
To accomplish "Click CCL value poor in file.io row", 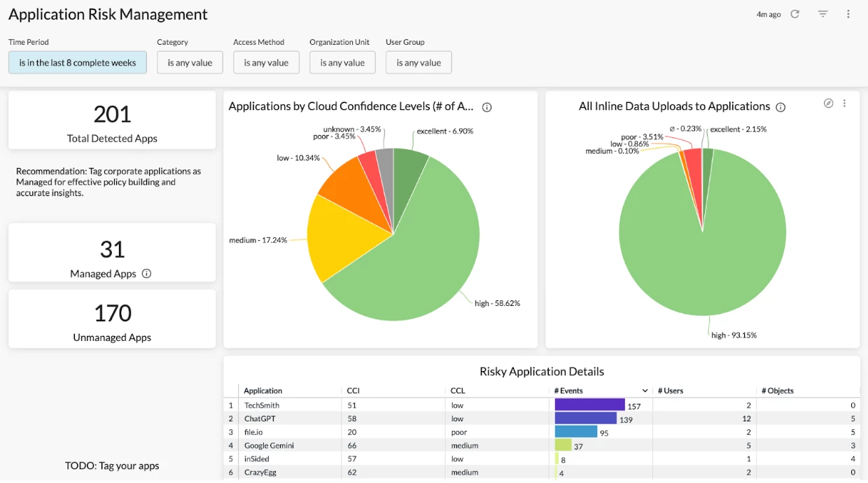I will point(459,432).
